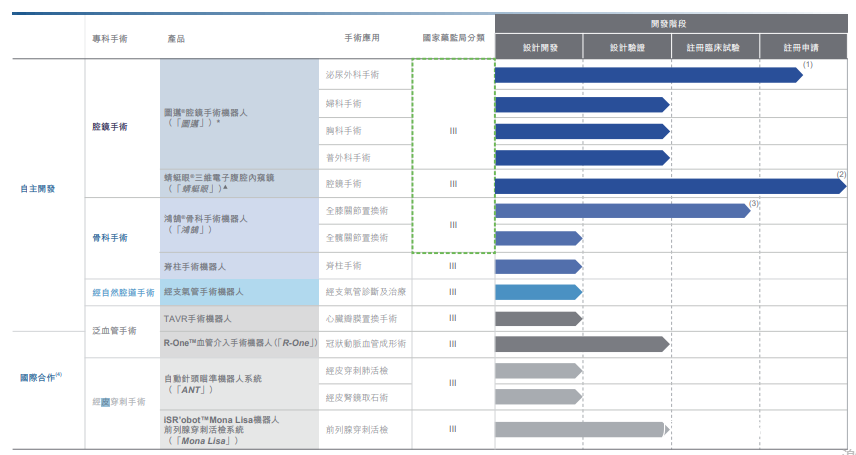Click the 泌尿外科手術 dark blue progress bar

(x=645, y=75)
